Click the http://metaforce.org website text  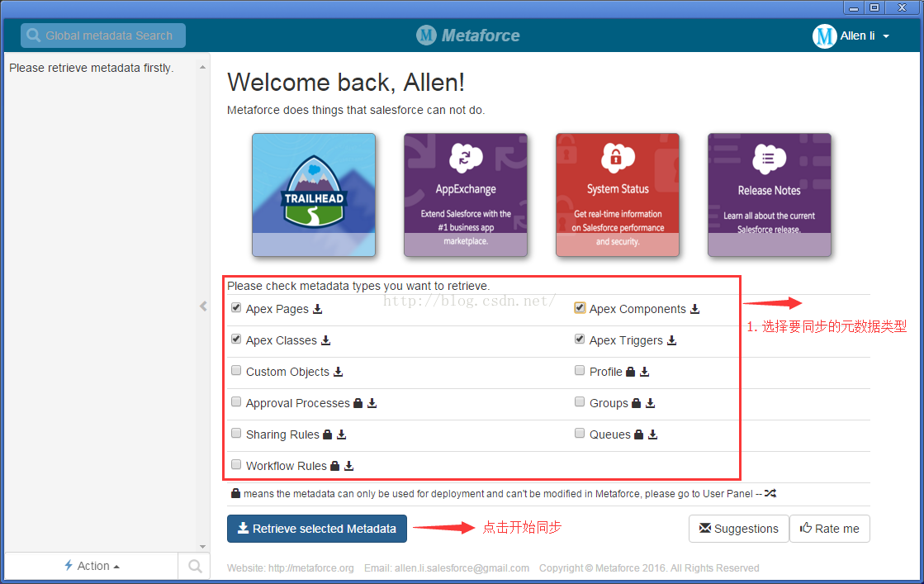click(311, 568)
